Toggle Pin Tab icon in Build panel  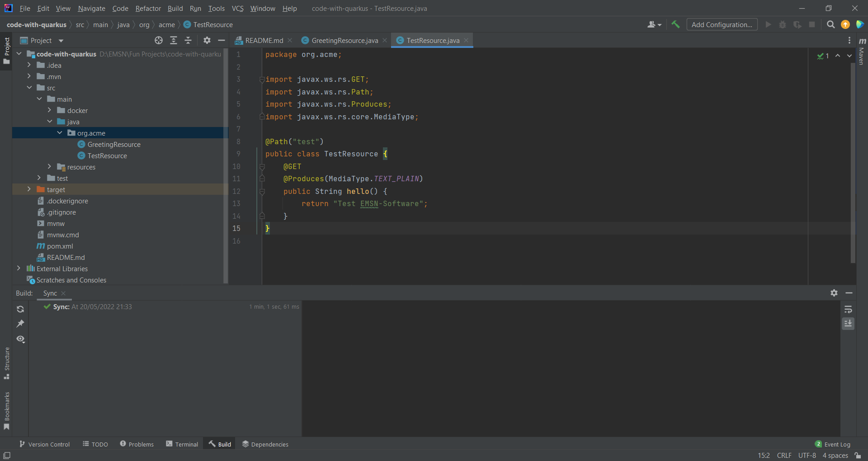[20, 324]
